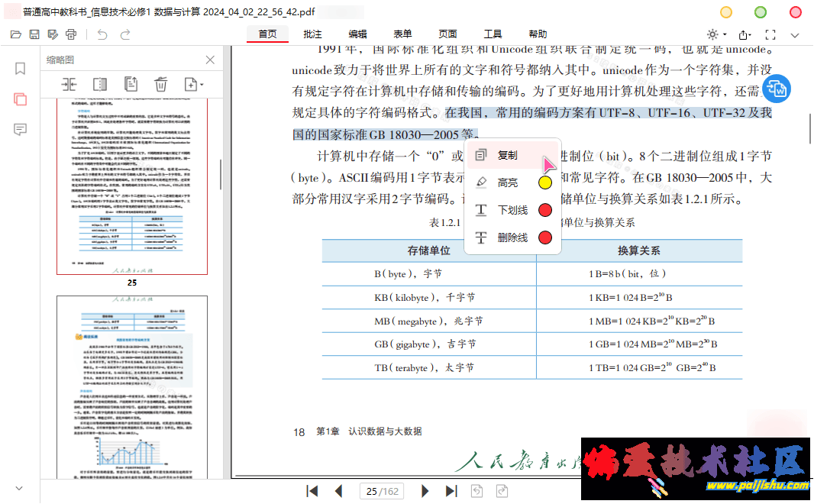Open the brightness theme dropdown
Image resolution: width=814 pixels, height=504 pixels.
pos(717,35)
